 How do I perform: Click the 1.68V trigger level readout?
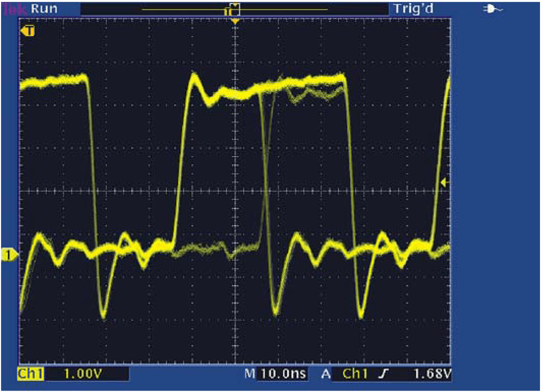433,373
